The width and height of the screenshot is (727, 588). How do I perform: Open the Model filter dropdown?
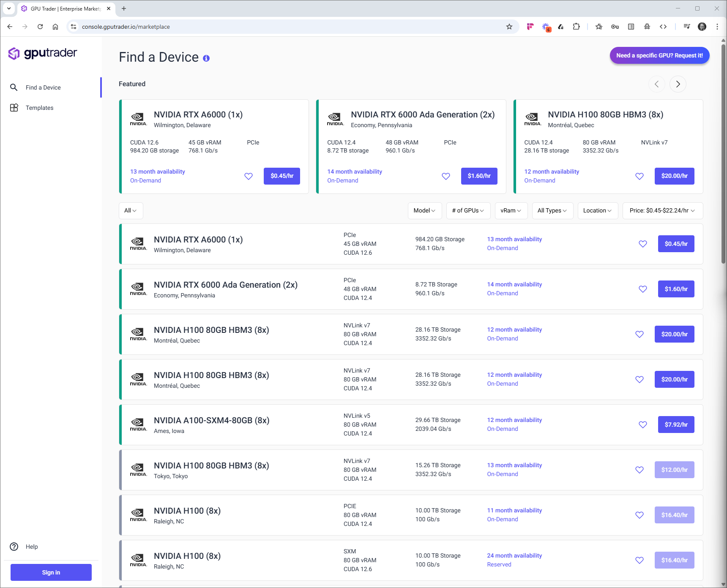pyautogui.click(x=425, y=211)
